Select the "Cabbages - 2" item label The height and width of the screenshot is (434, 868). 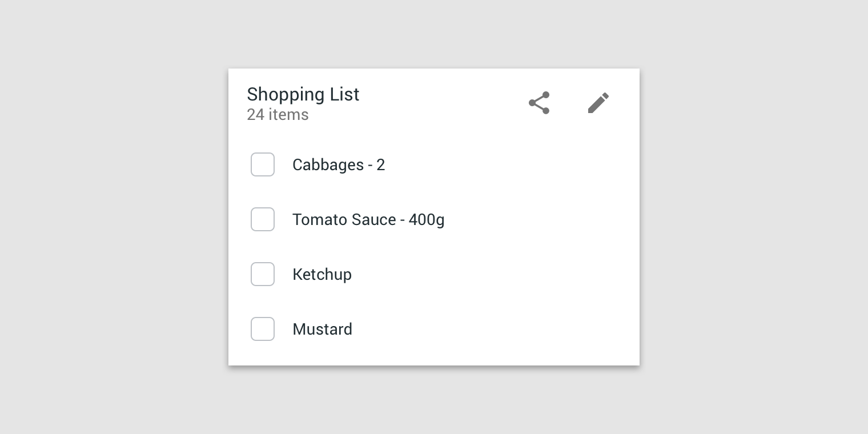pos(339,165)
